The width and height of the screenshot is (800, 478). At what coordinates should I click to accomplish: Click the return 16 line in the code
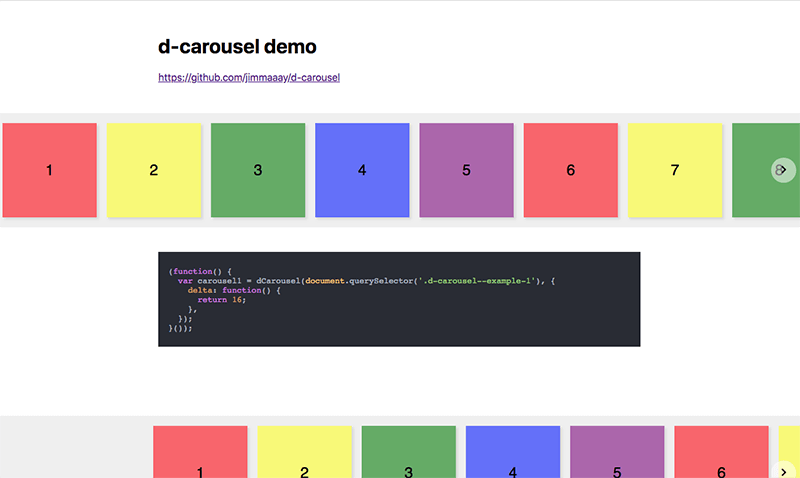221,300
